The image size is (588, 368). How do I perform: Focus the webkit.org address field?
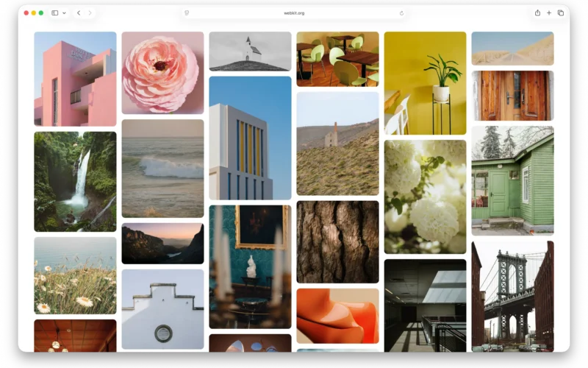tap(294, 13)
